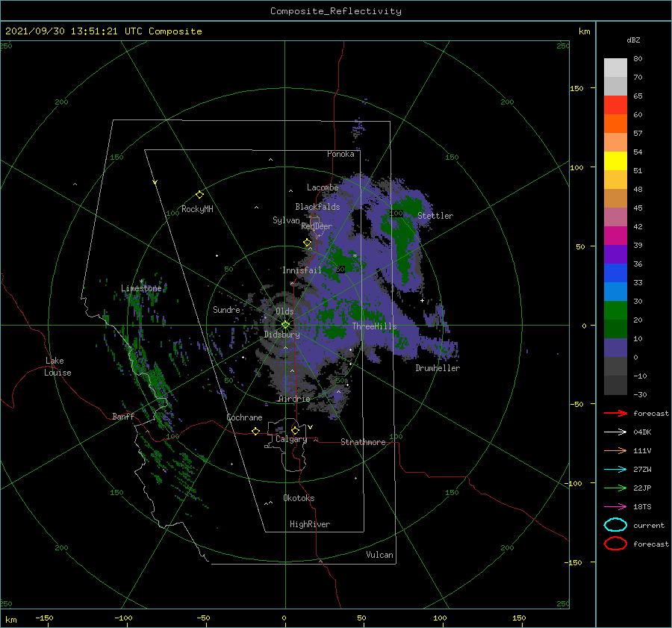Click the Stettler city label
This screenshot has width=672, height=628.
pos(435,216)
